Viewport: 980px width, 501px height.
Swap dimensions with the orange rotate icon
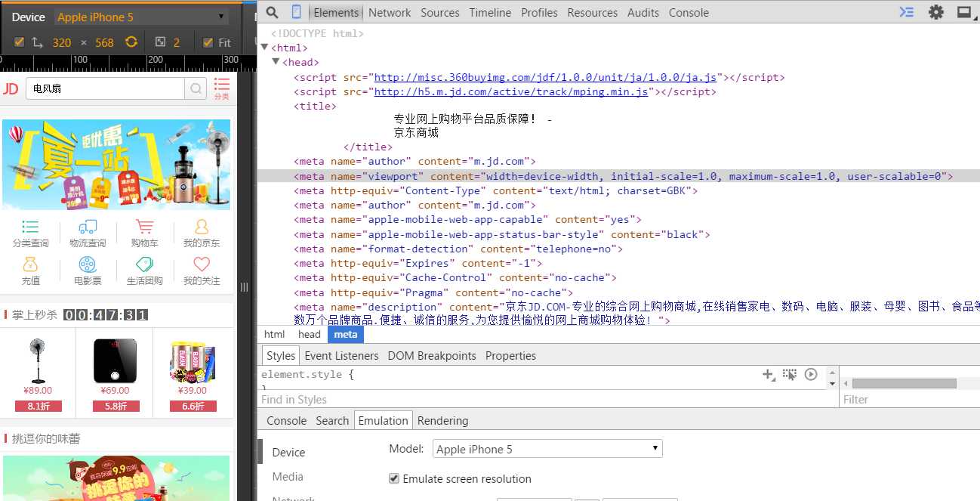[131, 42]
